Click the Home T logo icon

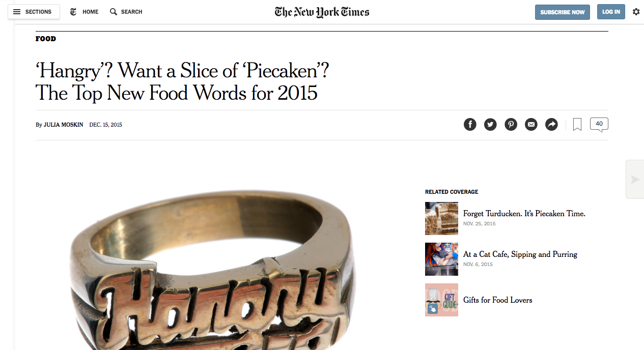tap(74, 12)
